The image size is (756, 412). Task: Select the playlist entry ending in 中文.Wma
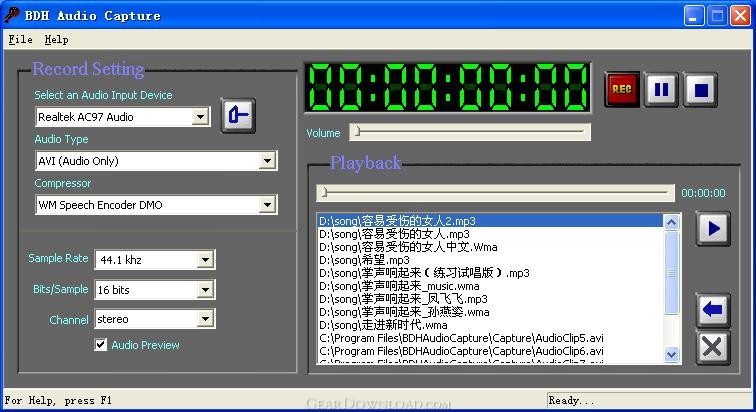(490, 247)
